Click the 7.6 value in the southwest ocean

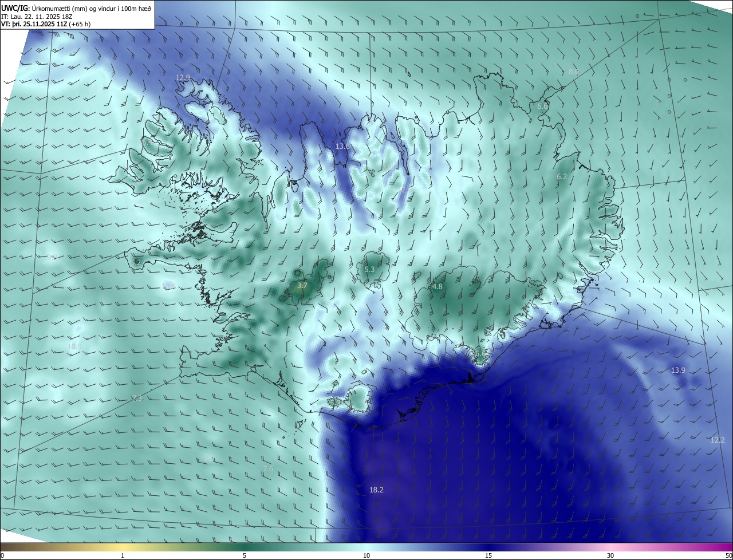(268, 470)
